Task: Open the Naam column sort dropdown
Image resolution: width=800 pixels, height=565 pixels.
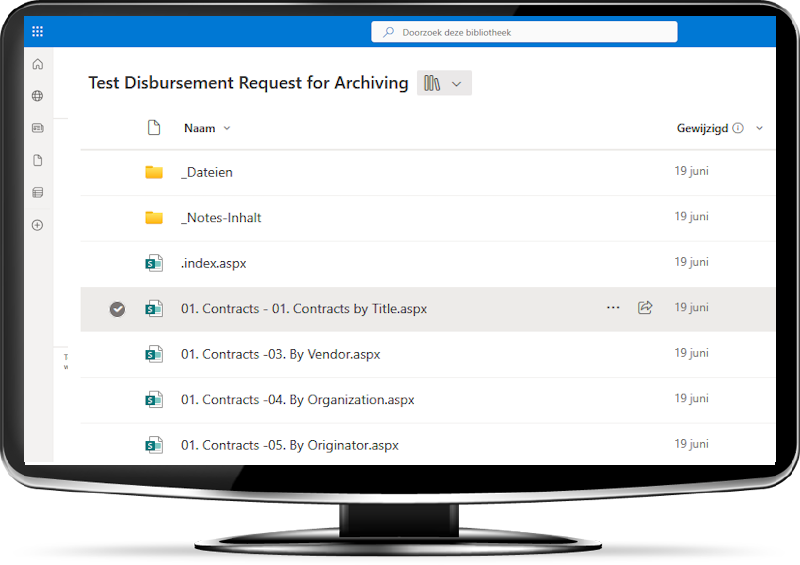Action: 227,128
